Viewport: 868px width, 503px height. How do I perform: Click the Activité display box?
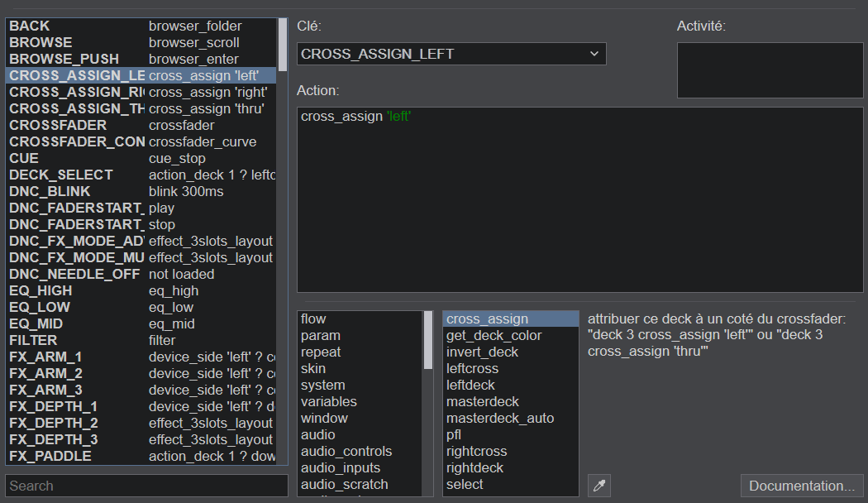pyautogui.click(x=770, y=70)
